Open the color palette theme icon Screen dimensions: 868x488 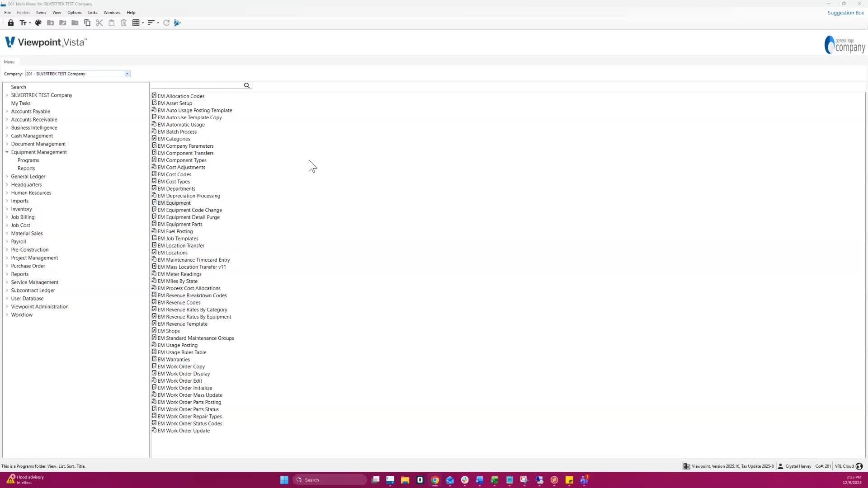pyautogui.click(x=38, y=23)
